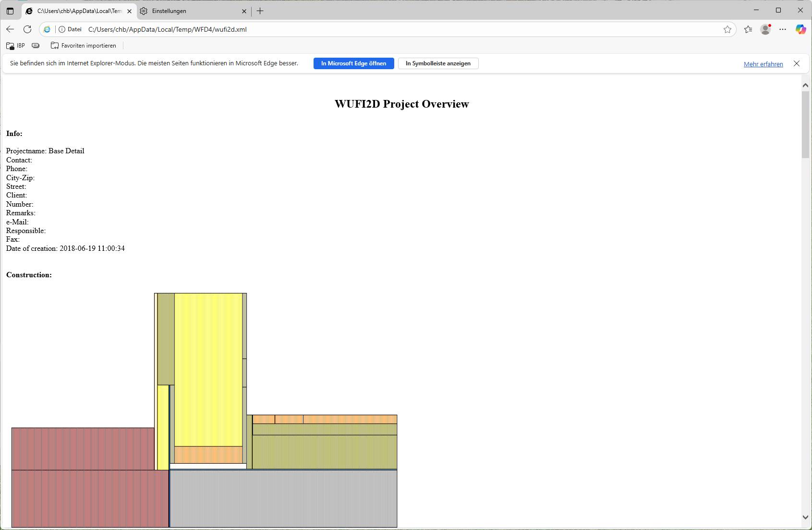Open the IBP favorites folder
The height and width of the screenshot is (530, 812).
point(15,46)
